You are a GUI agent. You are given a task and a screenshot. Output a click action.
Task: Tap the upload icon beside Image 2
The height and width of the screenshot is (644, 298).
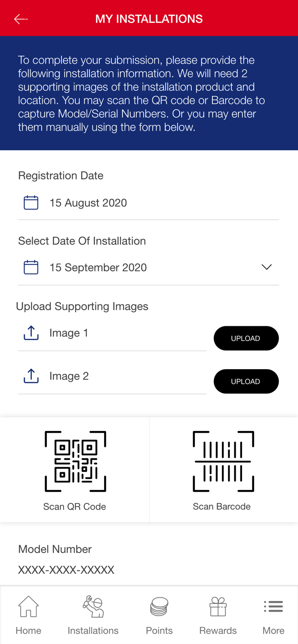pyautogui.click(x=31, y=376)
